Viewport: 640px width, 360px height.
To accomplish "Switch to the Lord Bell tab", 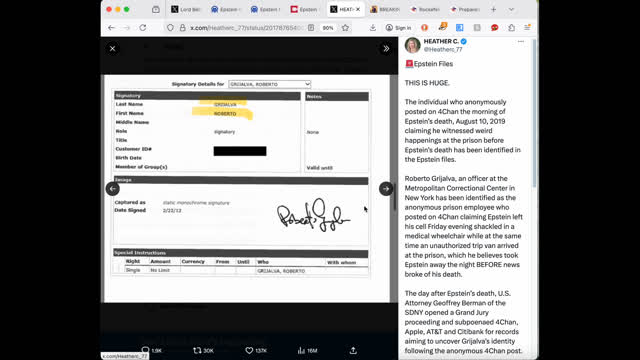I will pos(186,9).
